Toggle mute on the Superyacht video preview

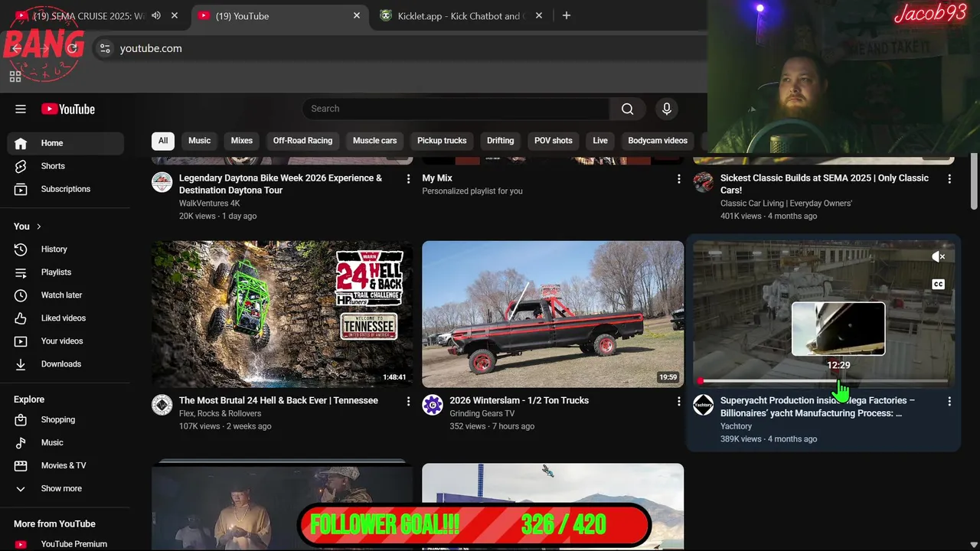tap(939, 257)
